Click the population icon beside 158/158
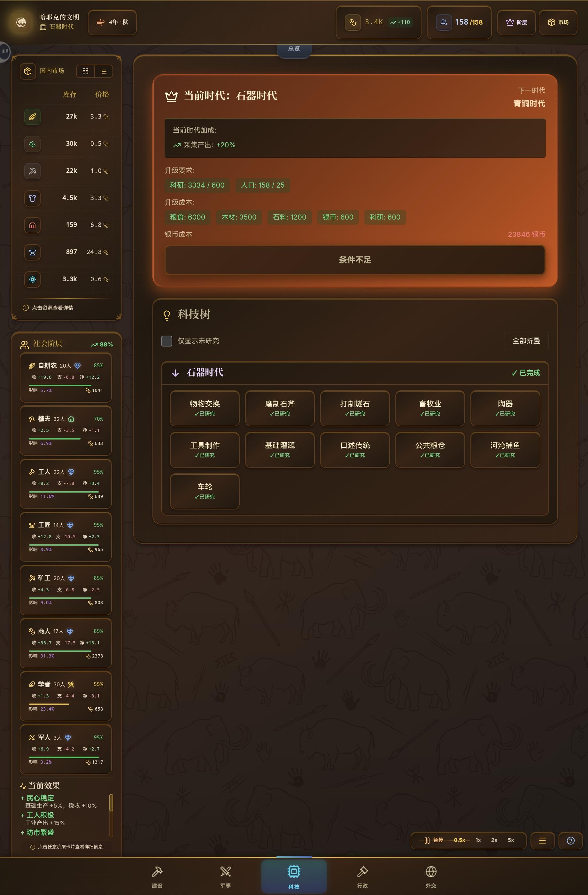Screen dimensions: 588x895 point(444,22)
